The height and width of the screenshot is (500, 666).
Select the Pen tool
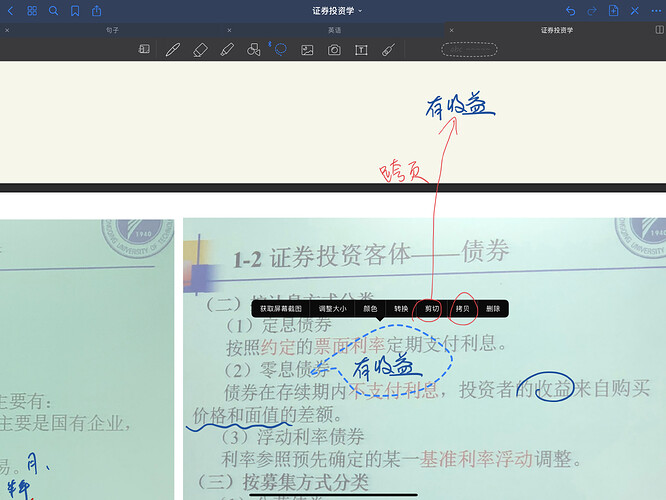pos(172,50)
